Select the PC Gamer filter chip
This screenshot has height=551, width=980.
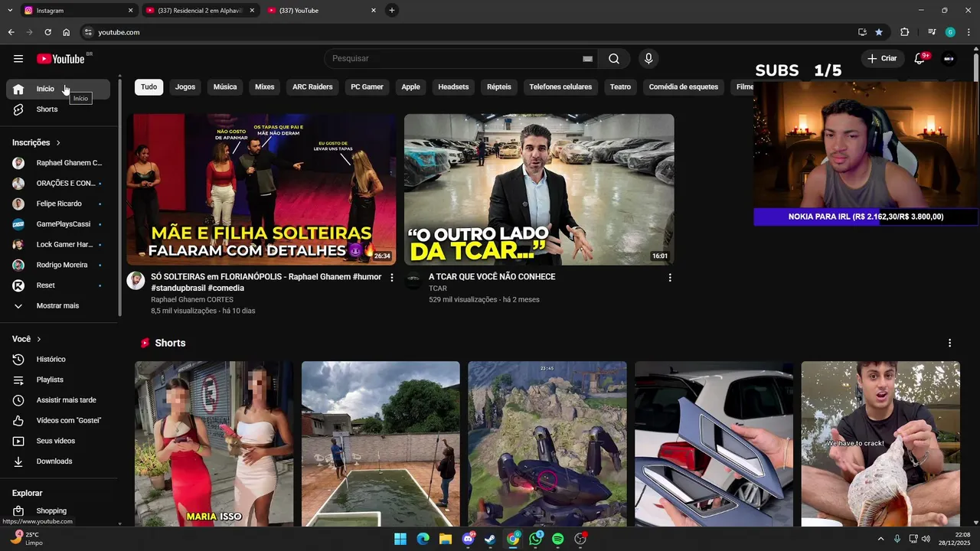(367, 87)
